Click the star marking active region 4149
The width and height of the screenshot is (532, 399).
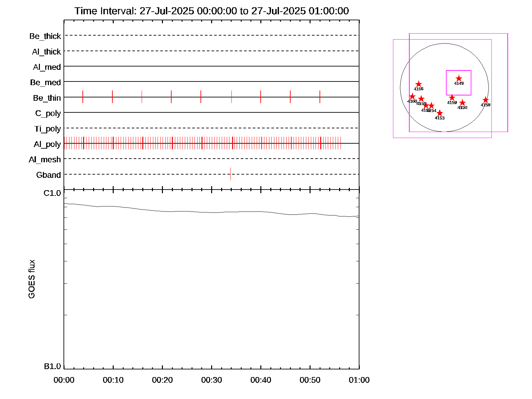tap(459, 78)
